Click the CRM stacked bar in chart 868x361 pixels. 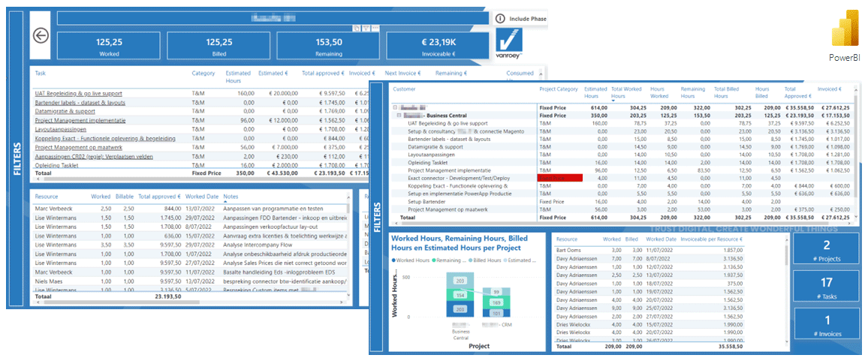495,302
